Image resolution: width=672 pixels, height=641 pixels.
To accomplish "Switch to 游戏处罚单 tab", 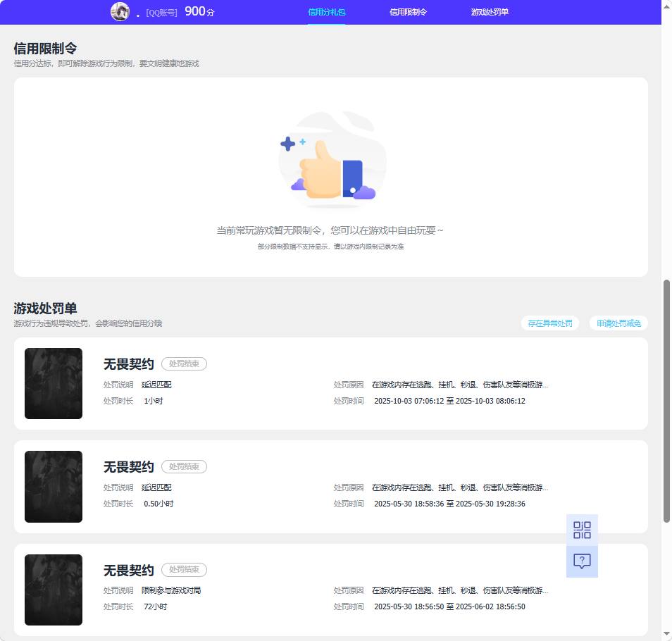I will click(x=490, y=12).
